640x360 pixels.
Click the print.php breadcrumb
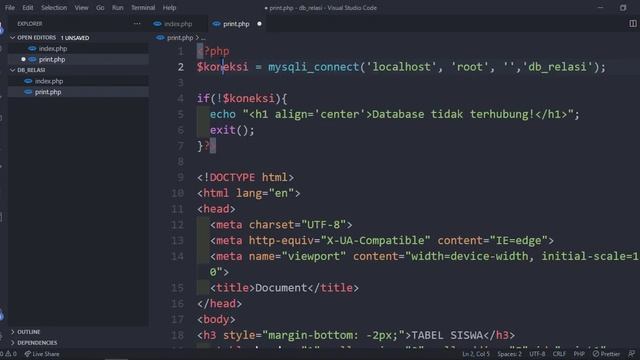(x=180, y=38)
